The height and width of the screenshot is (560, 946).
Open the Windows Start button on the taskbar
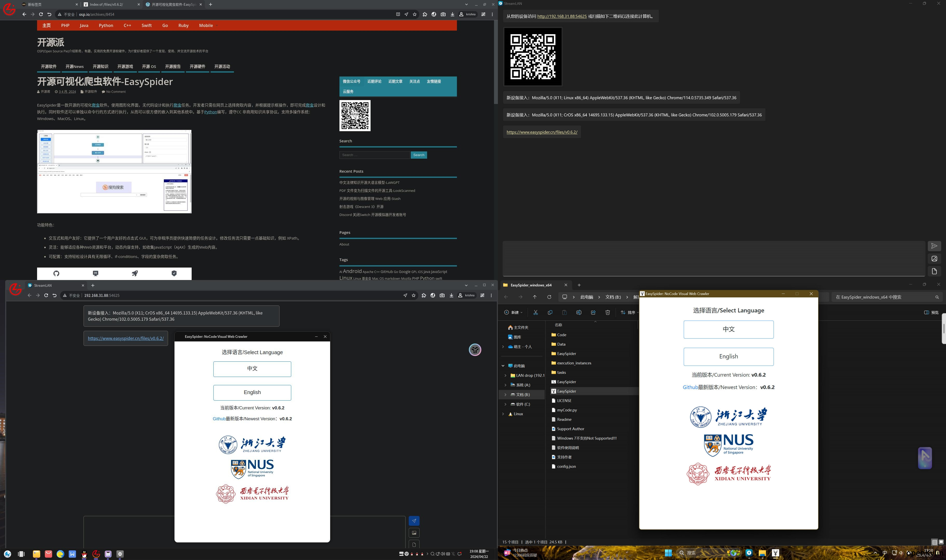coord(668,553)
